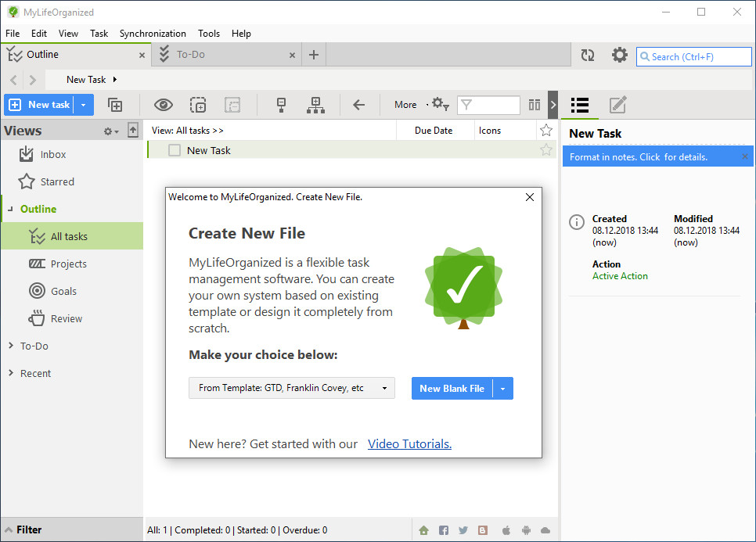The height and width of the screenshot is (542, 756).
Task: Open the Task menu
Action: point(99,34)
